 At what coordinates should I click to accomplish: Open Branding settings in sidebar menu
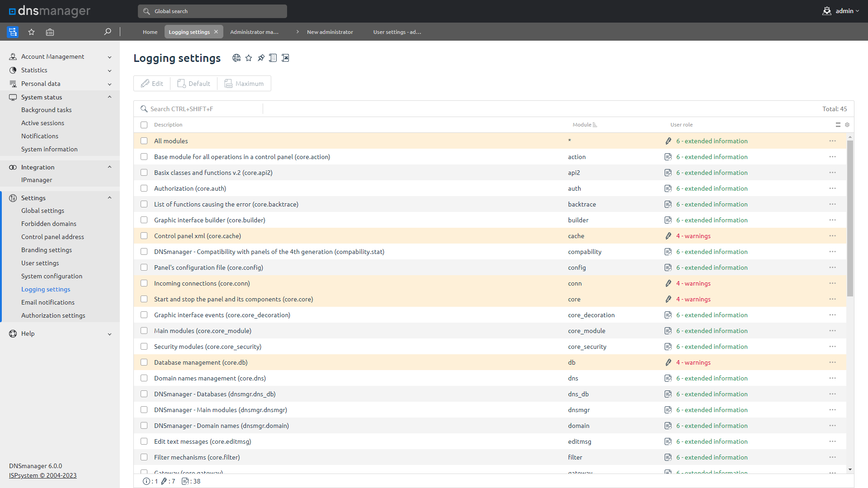pos(47,250)
